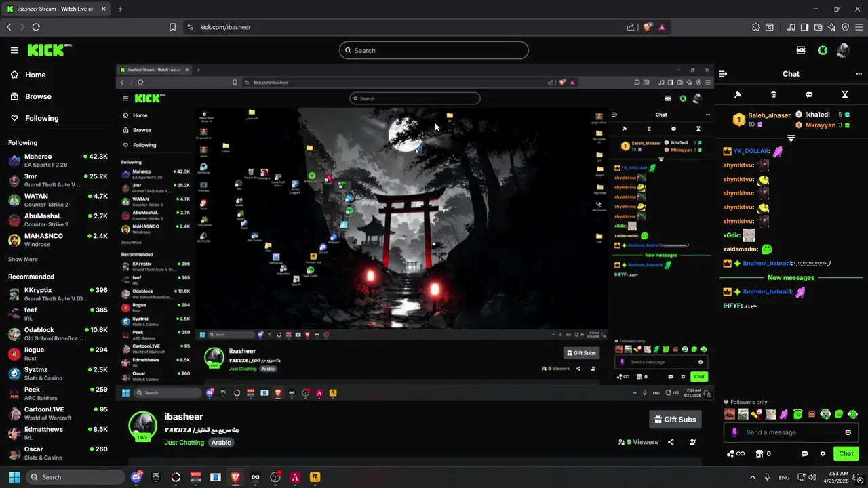868x488 pixels.
Task: Open the Kick hamburger menu beside the logo
Action: [x=14, y=50]
